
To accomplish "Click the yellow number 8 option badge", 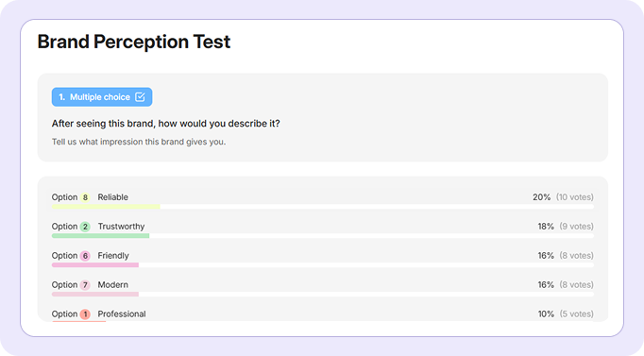I will [x=85, y=197].
